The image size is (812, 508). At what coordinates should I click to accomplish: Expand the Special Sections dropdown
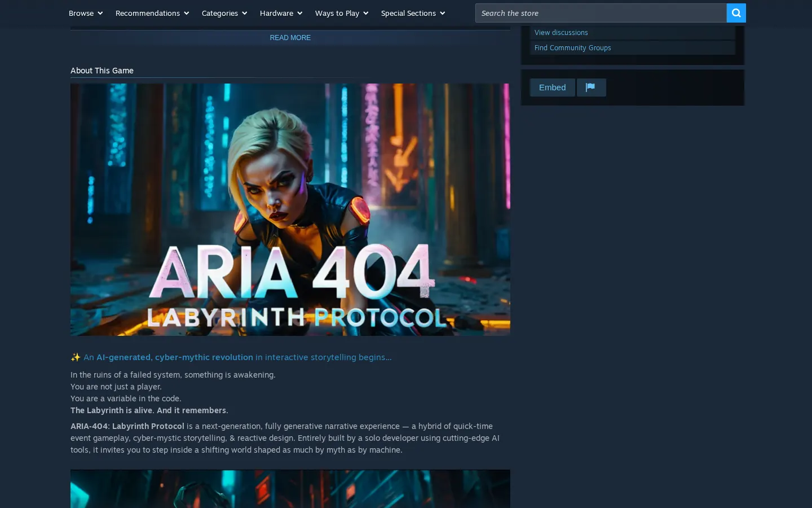point(413,13)
